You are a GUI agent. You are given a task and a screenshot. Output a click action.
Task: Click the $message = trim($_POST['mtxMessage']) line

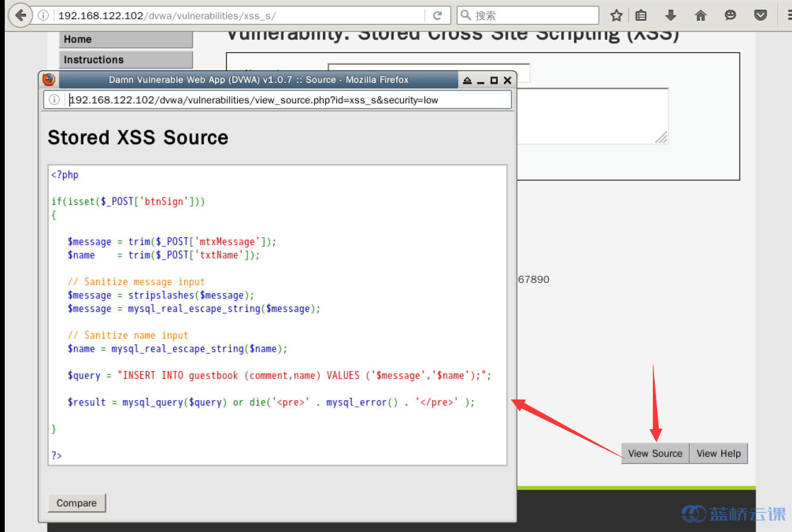[172, 242]
